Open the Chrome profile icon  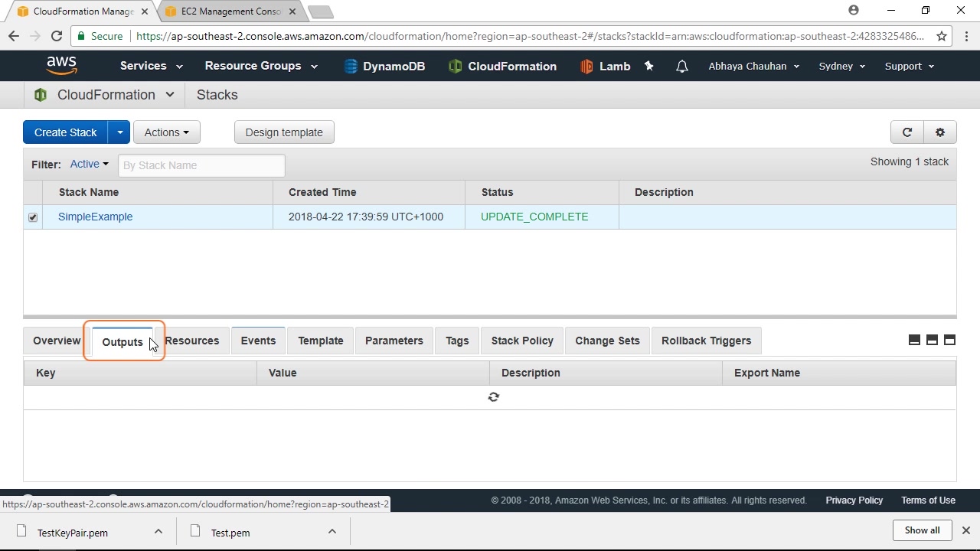[854, 11]
